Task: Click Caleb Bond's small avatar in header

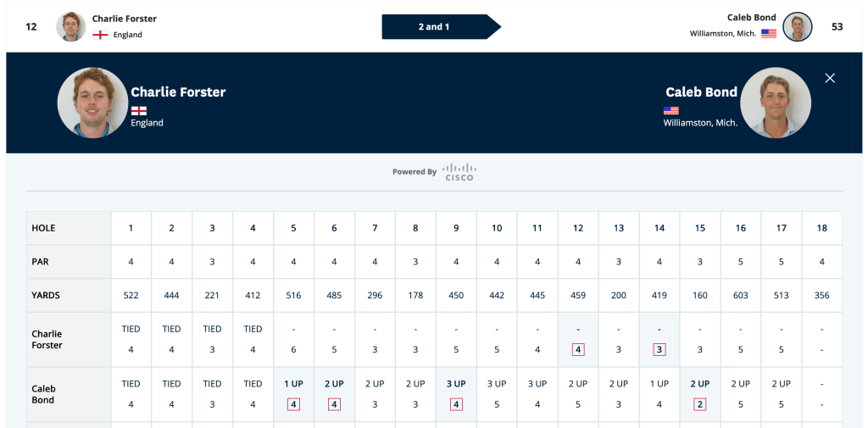Action: [798, 26]
